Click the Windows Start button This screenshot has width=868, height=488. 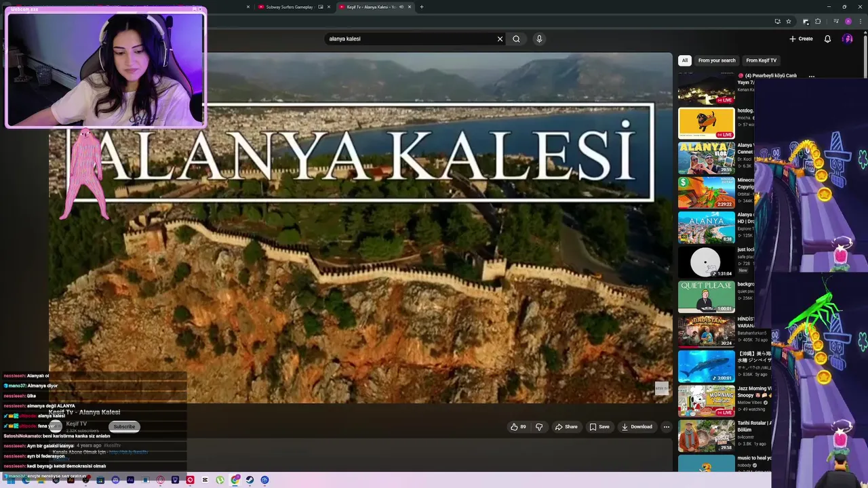11,480
